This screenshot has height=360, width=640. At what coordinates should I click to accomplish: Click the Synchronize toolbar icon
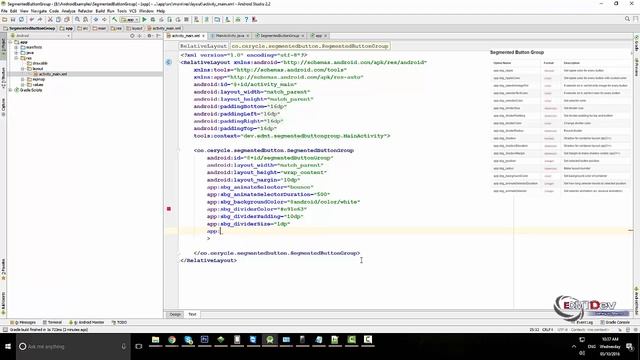21,20
